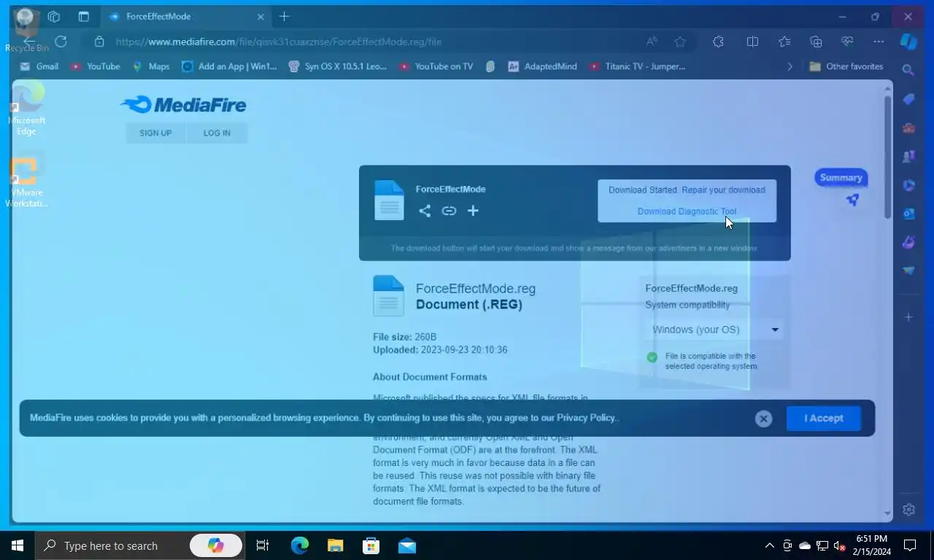Open Other favorites folder
Image resolution: width=934 pixels, height=560 pixels.
tap(846, 66)
